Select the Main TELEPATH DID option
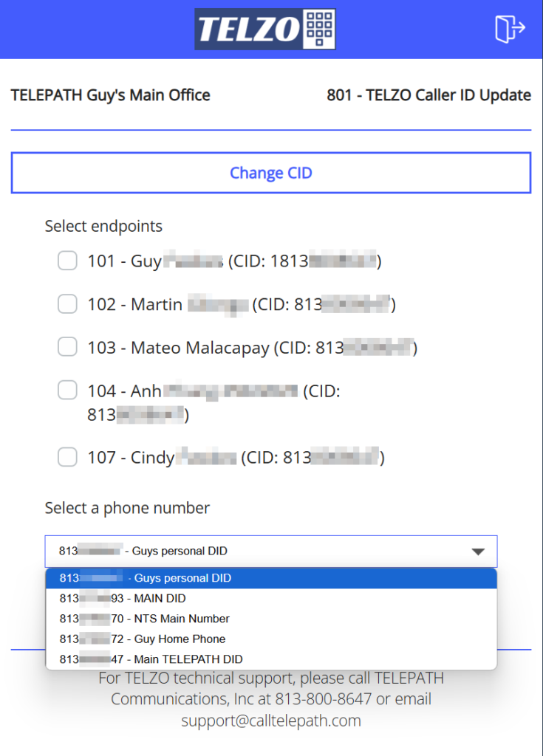Viewport: 543px width, 756px height. (x=271, y=659)
